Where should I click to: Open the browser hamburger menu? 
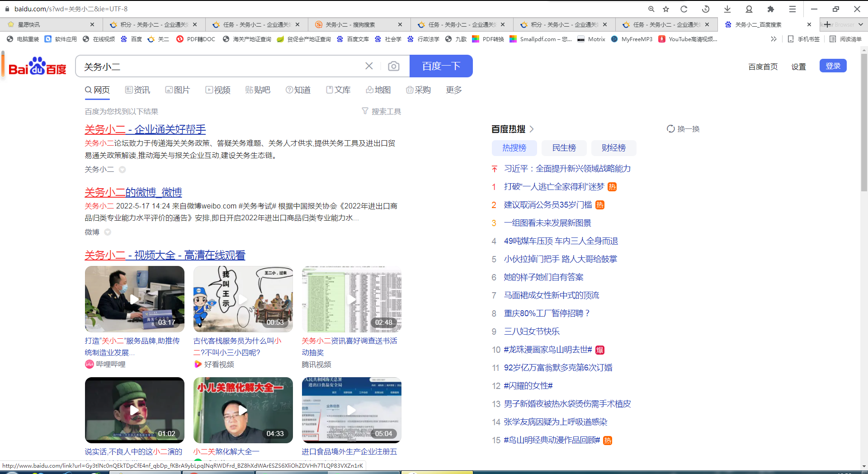point(793,9)
